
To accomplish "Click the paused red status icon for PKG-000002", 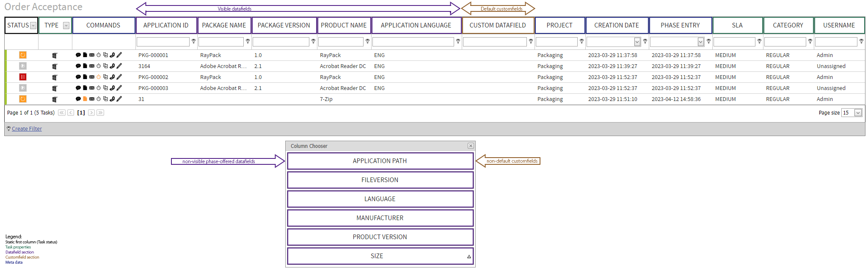I will (x=23, y=77).
